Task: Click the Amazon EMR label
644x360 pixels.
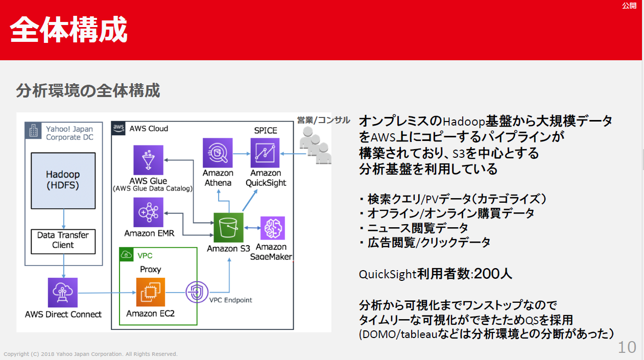Action: point(149,233)
